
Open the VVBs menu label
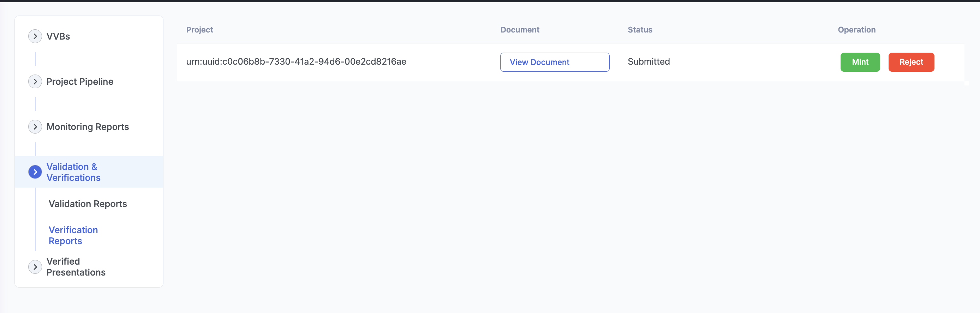coord(58,36)
